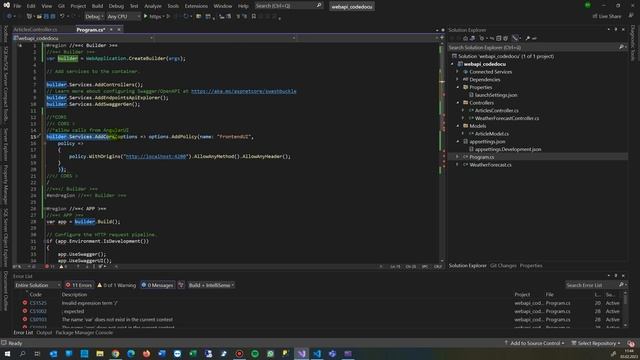The height and width of the screenshot is (360, 640).
Task: Select WeatherForecast.cs in Solution Explorer
Action: point(490,164)
